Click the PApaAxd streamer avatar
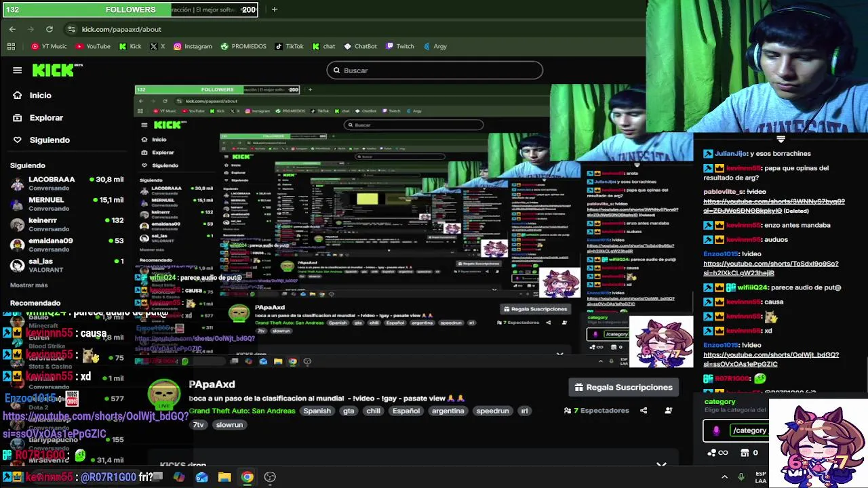868x488 pixels. [x=164, y=394]
